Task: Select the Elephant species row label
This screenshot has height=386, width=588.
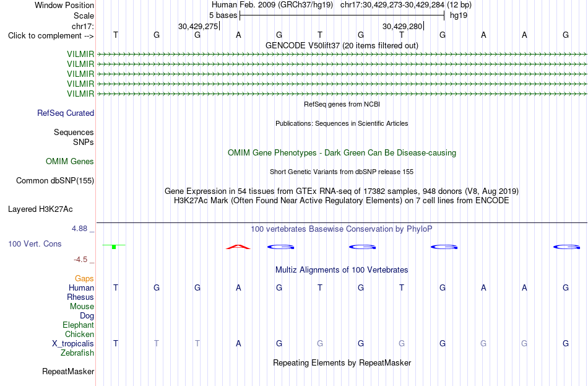Action: [78, 325]
